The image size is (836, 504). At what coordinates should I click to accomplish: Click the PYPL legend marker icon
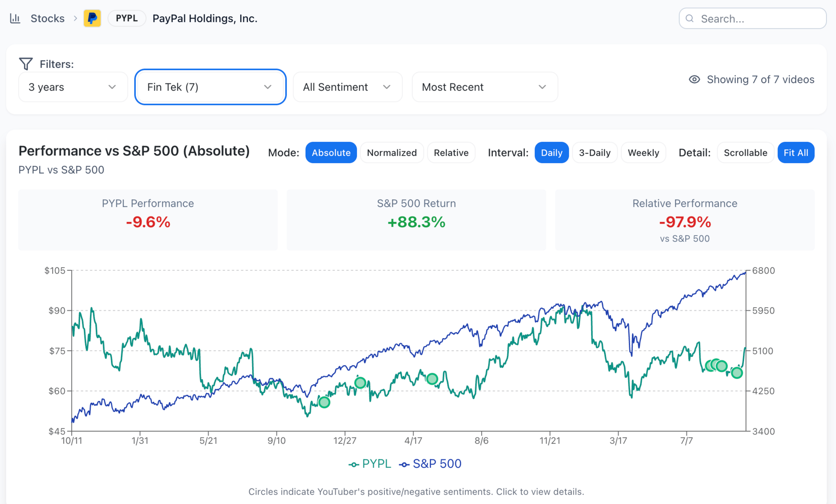click(354, 464)
